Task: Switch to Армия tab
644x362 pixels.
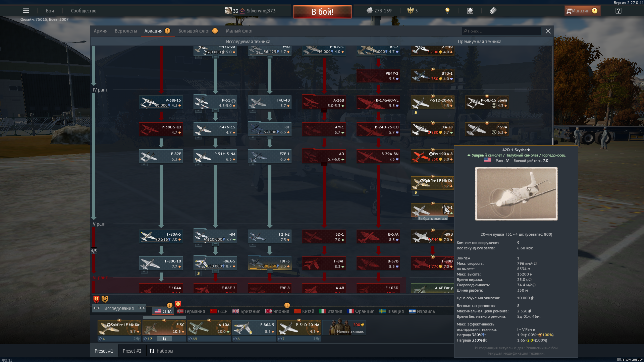Action: click(x=101, y=31)
